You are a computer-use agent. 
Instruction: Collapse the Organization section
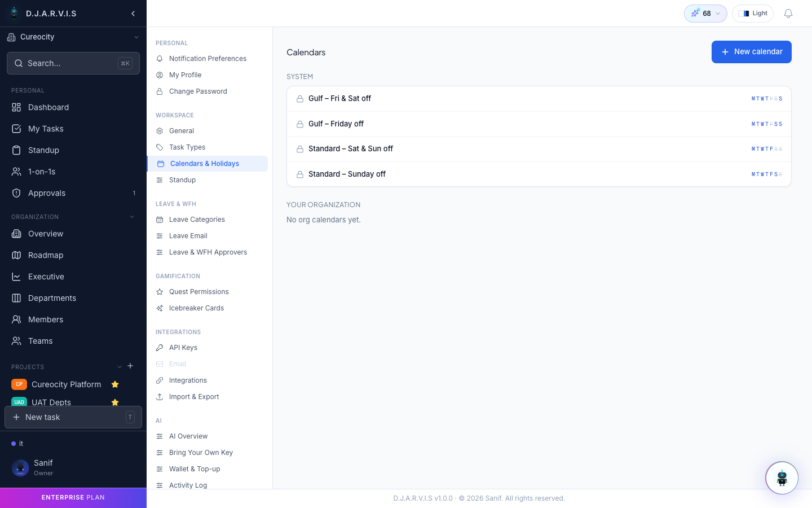click(132, 217)
